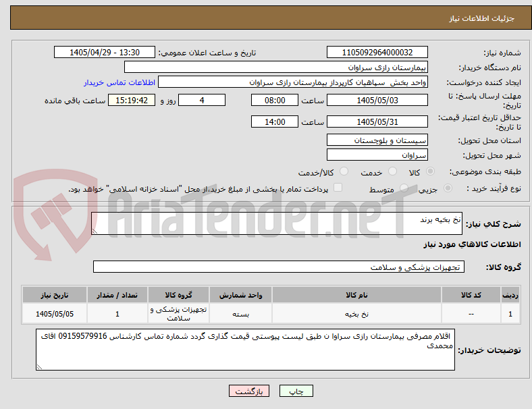The height and width of the screenshot is (409, 532).
Task: Click the delivery city field سراوان
Action: click(x=377, y=155)
